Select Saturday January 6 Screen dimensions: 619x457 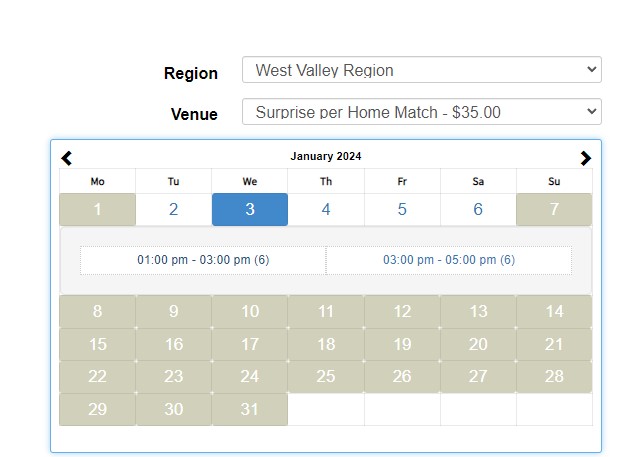point(478,210)
